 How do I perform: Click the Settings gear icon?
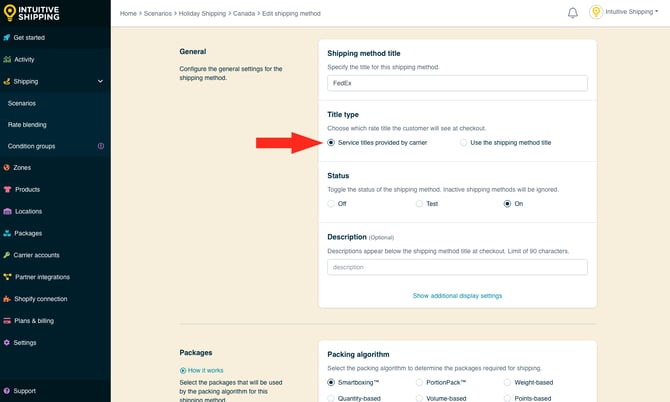pos(8,342)
